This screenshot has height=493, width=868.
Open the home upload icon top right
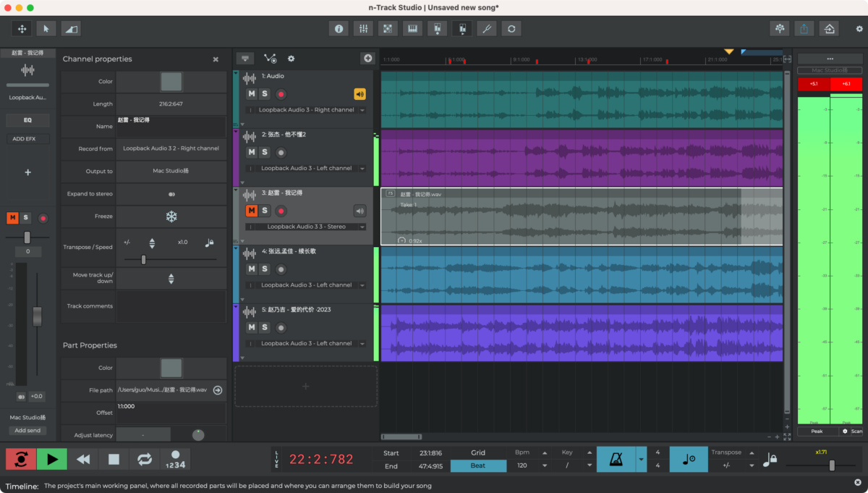829,28
